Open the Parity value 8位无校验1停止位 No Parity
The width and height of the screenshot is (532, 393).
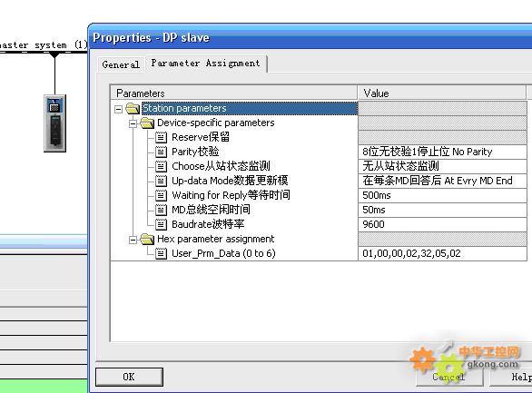442,152
